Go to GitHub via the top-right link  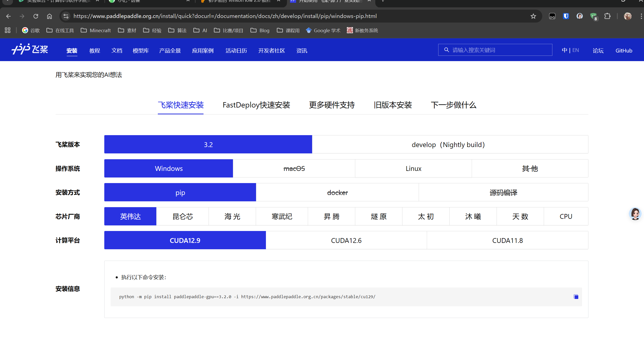[624, 50]
